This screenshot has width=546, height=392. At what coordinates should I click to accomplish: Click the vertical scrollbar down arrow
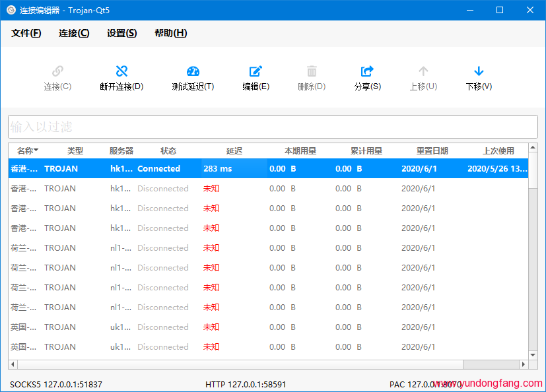[x=533, y=355]
